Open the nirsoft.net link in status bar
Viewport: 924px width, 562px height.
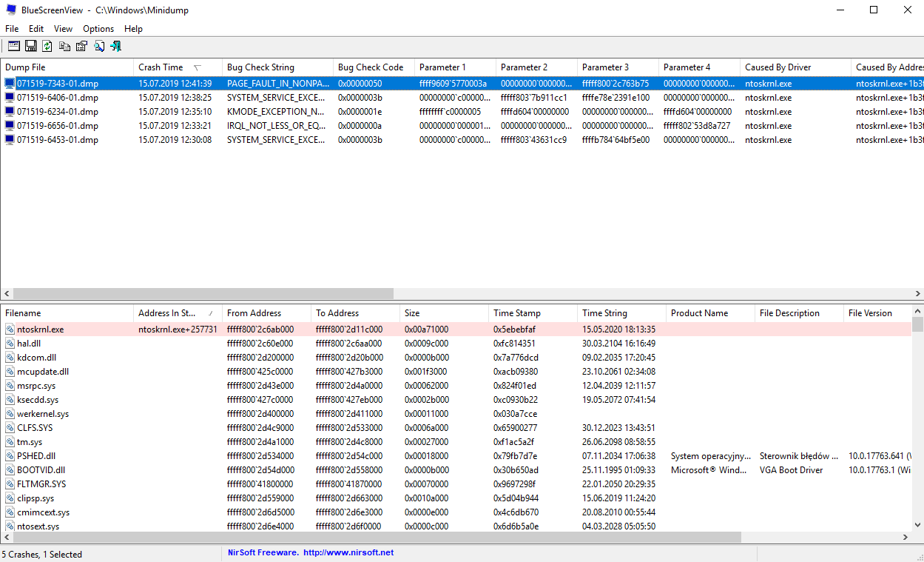(348, 553)
